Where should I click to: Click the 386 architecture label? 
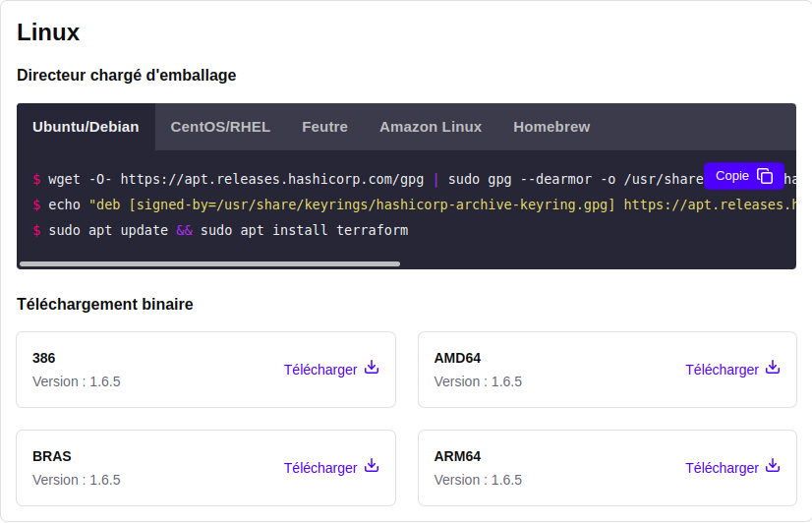43,358
